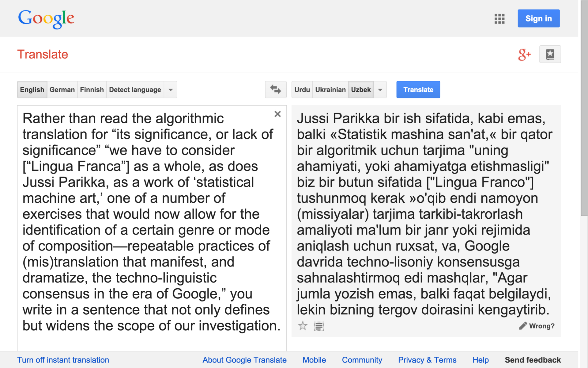Turn off instant translation link

[63, 360]
